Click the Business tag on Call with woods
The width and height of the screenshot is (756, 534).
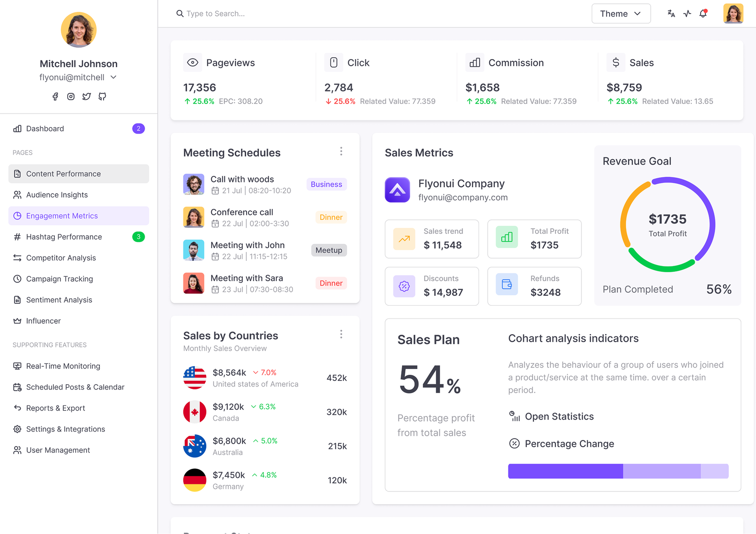coord(326,184)
